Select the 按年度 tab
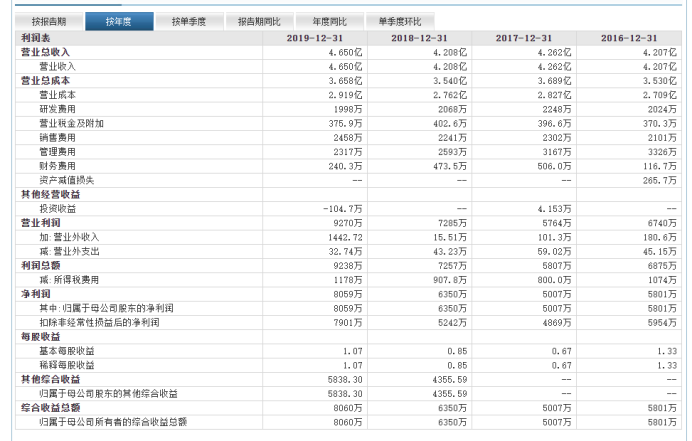The height and width of the screenshot is (441, 692). [x=119, y=21]
